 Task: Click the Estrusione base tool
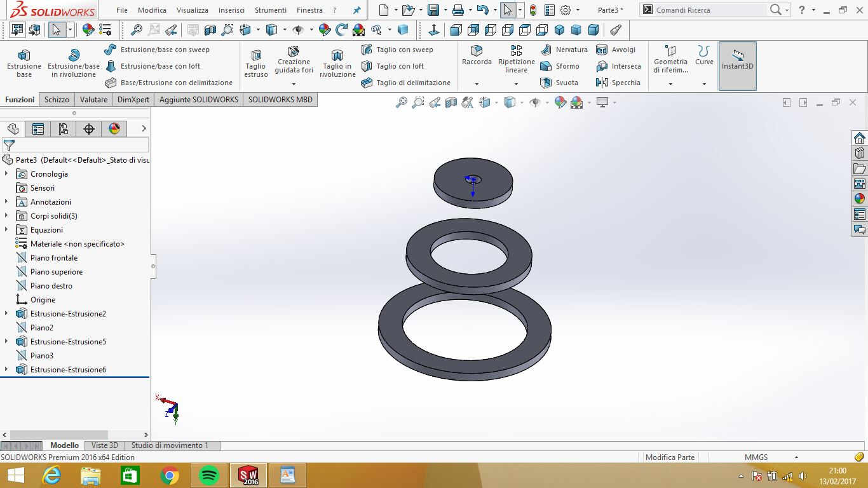24,63
